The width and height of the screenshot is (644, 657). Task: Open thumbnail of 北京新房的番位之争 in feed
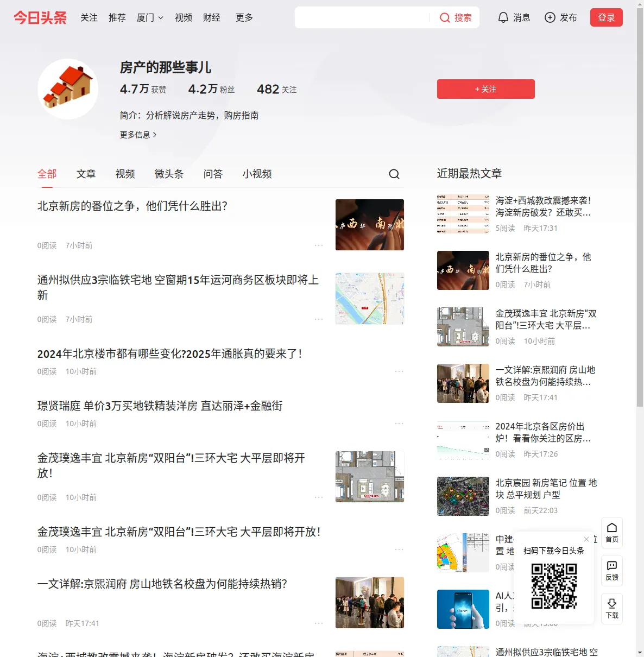(370, 225)
